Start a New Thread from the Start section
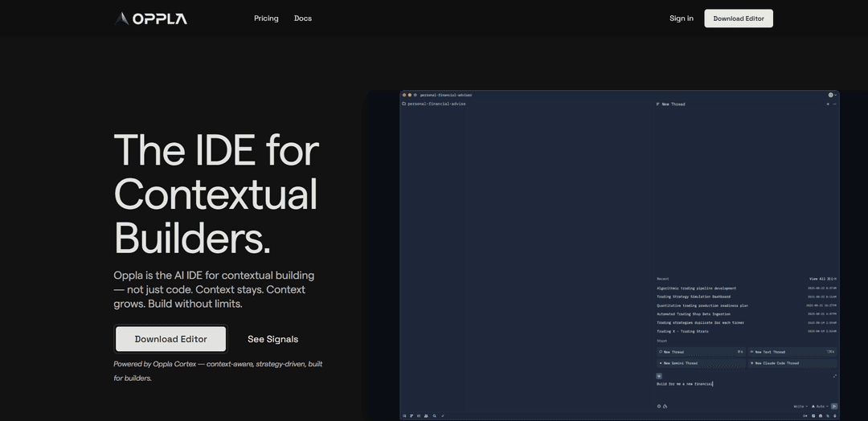The image size is (868, 421). (701, 352)
